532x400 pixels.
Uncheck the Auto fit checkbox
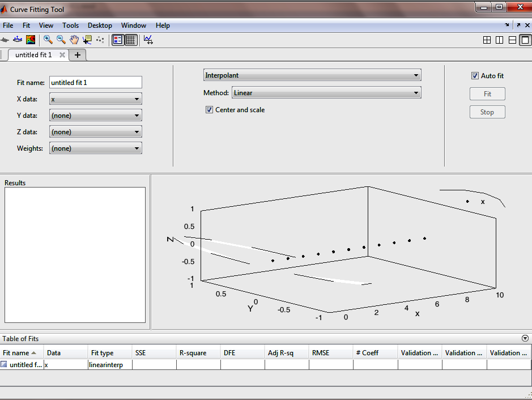coord(475,76)
